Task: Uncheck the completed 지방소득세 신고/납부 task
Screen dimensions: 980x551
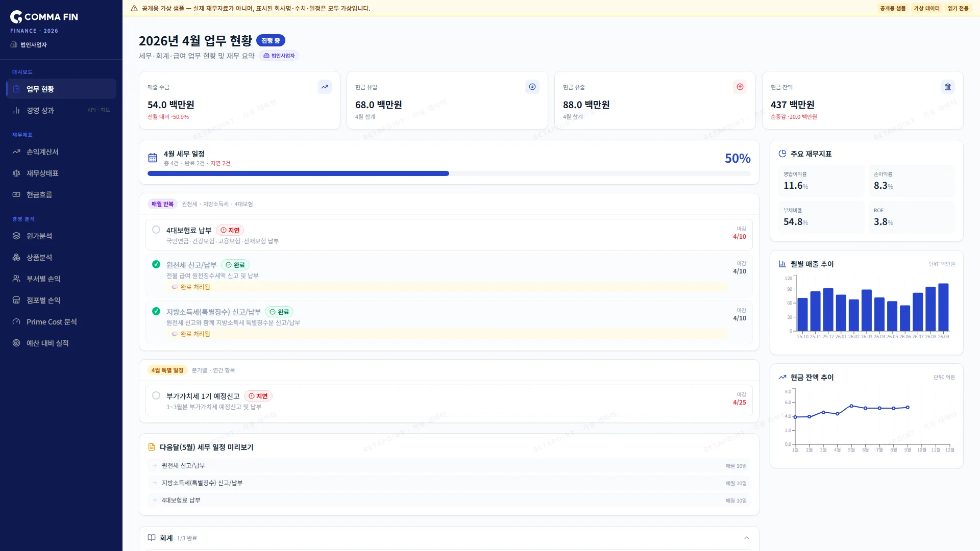Action: pos(156,311)
